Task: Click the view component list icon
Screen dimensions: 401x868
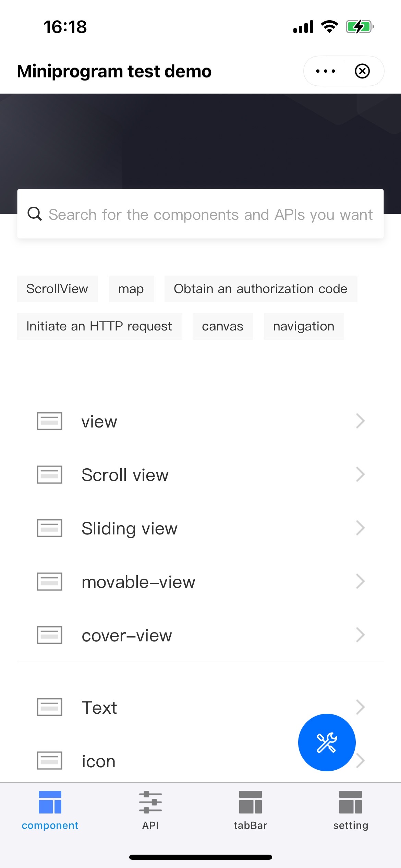Action: click(x=49, y=421)
